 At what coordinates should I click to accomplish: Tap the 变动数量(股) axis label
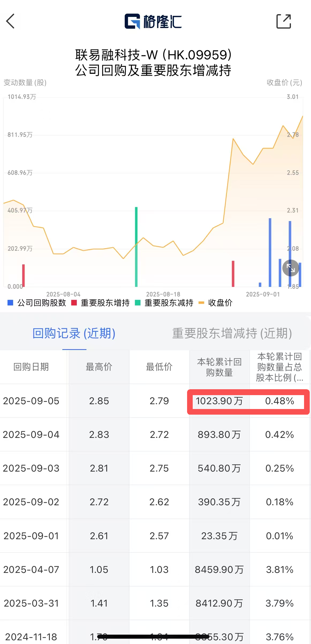click(x=25, y=83)
